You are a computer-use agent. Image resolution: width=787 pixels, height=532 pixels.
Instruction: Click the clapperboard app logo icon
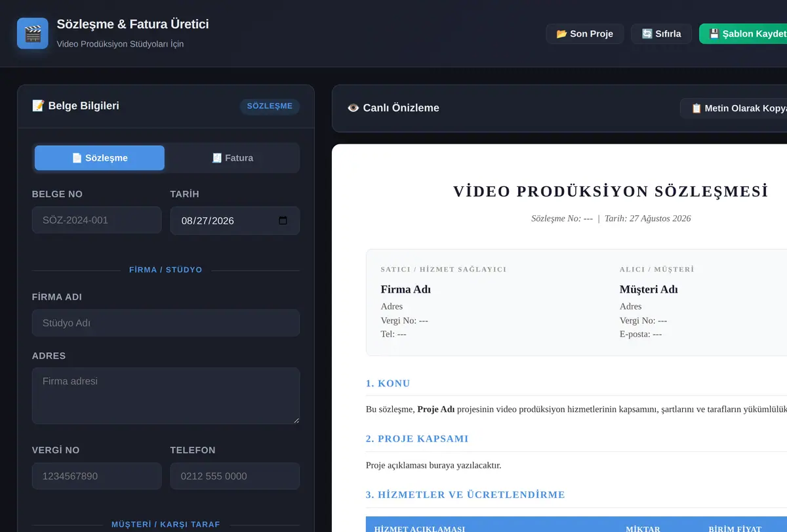pyautogui.click(x=33, y=33)
